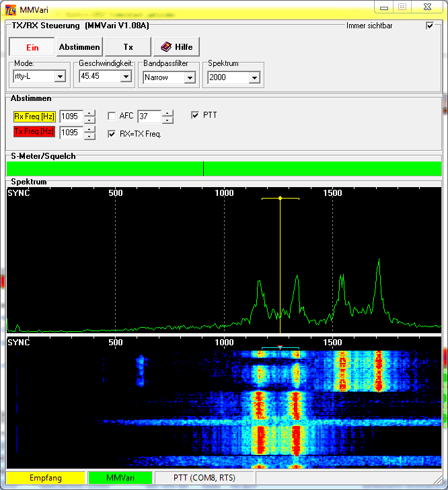448x490 pixels.
Task: Uncheck the RX=TX Freq. checkbox
Action: (112, 134)
